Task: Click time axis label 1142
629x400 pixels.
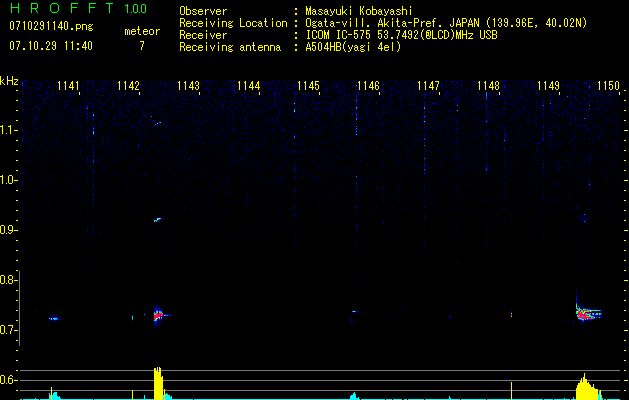Action: [128, 86]
